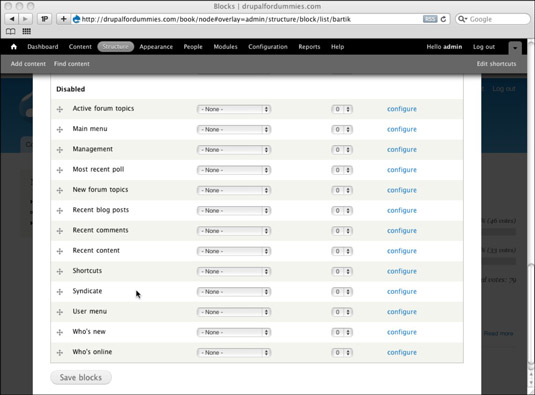This screenshot has width=535, height=395.
Task: Open the Appearance admin menu
Action: click(156, 47)
